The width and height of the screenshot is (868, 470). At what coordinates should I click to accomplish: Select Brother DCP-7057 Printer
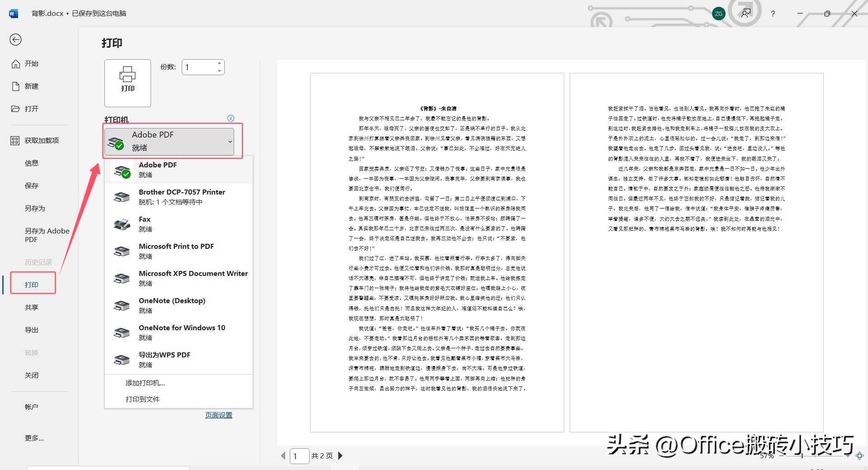click(x=179, y=197)
